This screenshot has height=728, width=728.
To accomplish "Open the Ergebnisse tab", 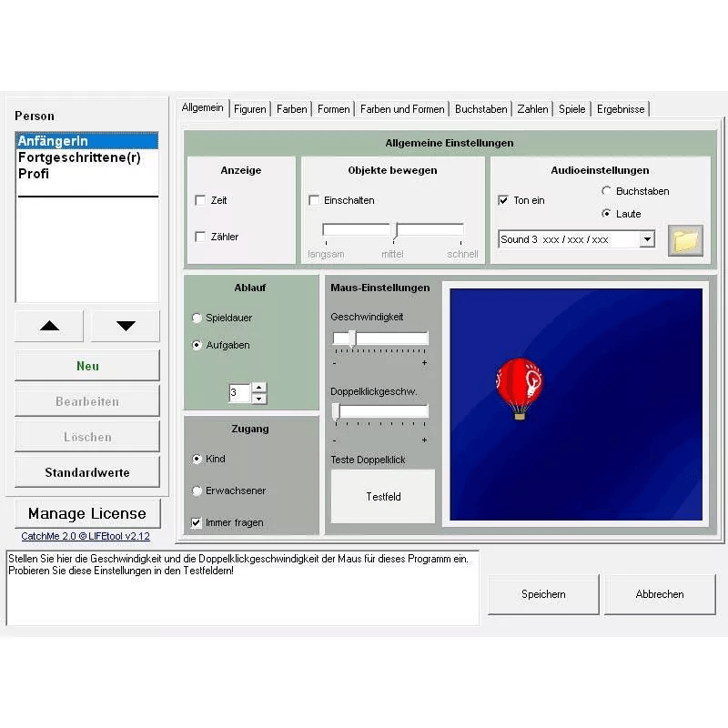I will click(x=621, y=108).
